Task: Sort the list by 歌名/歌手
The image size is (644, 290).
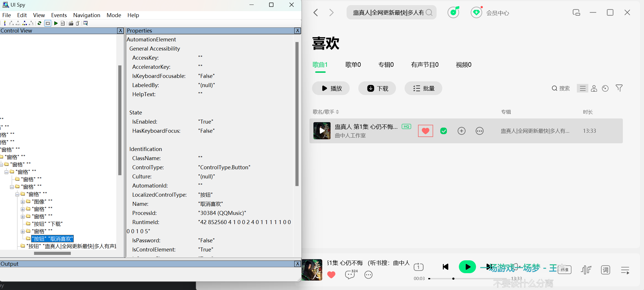Action: tap(326, 112)
